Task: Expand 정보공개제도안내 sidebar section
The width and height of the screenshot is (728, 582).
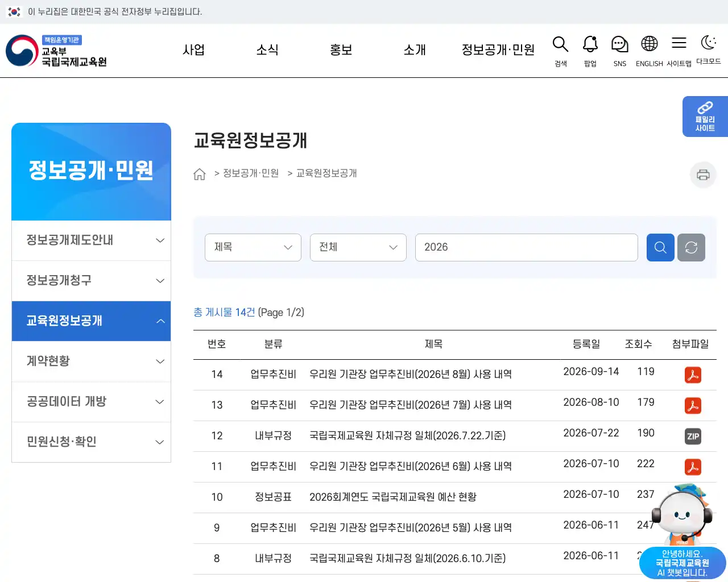Action: [91, 240]
